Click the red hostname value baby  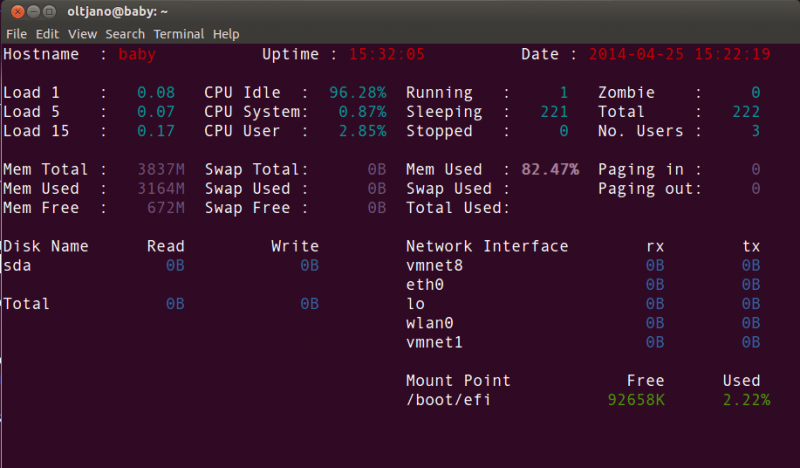click(x=137, y=54)
